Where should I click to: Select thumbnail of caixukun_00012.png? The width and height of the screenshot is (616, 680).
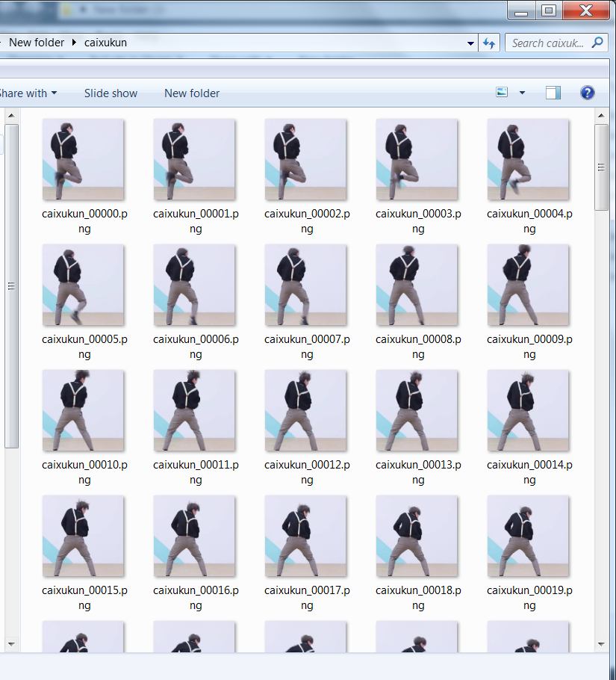tap(306, 411)
